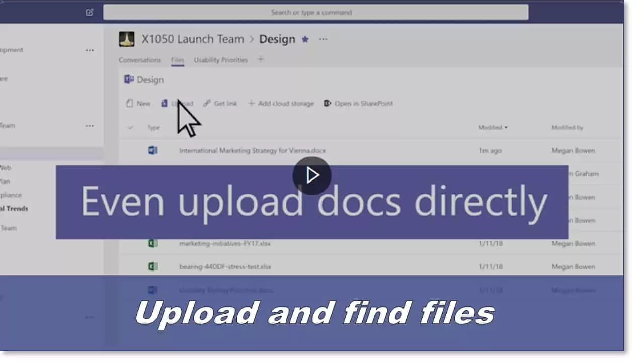Click the compose new chat icon
This screenshot has height=362, width=644.
[90, 12]
